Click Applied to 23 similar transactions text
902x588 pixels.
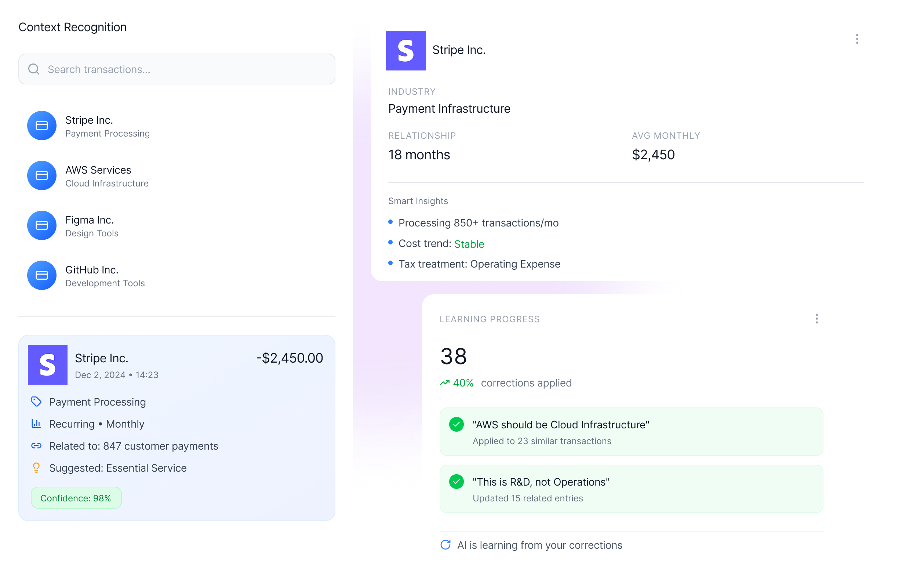click(x=542, y=441)
